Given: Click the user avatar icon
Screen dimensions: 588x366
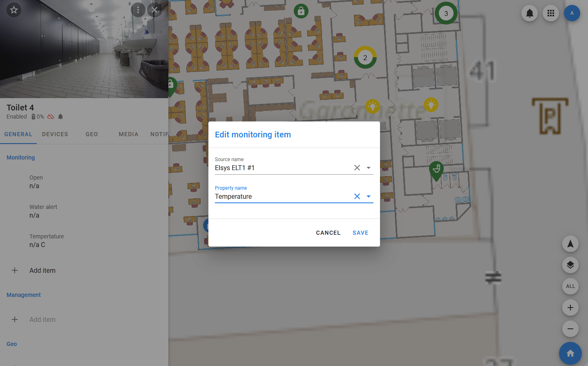Looking at the screenshot, I should 572,13.
